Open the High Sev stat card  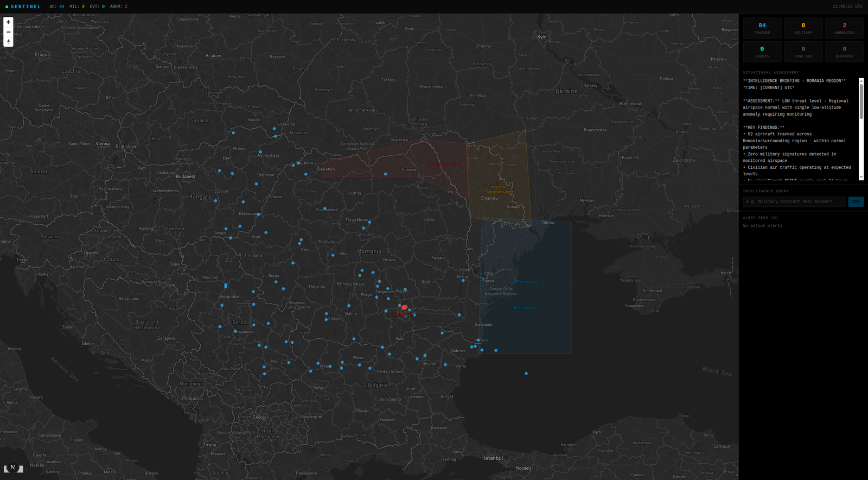803,52
